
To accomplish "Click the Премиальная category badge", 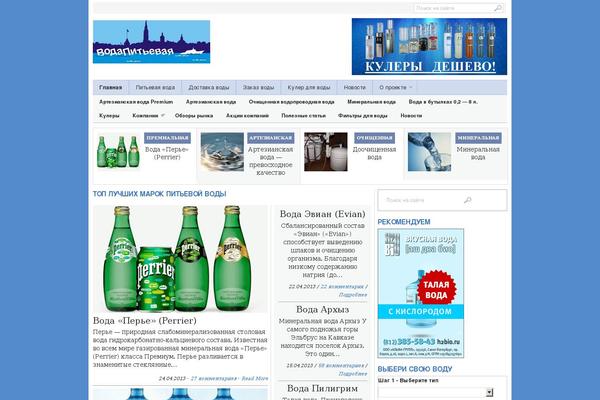I will (x=167, y=138).
